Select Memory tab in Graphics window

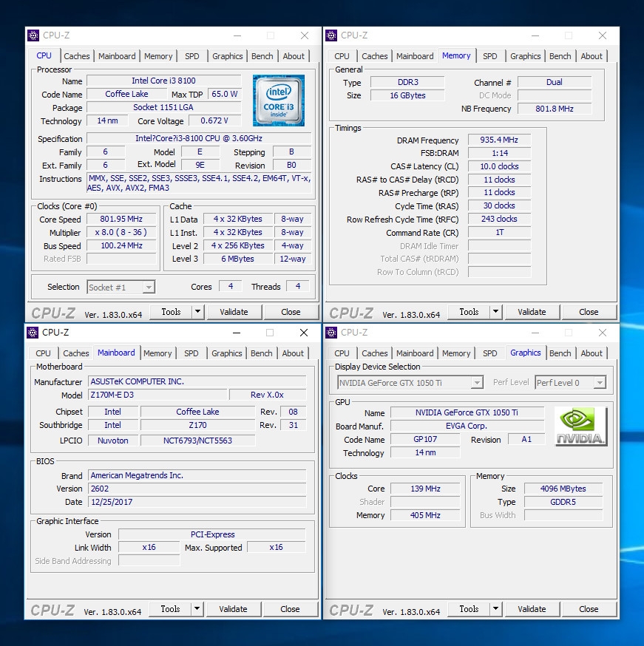click(x=456, y=353)
